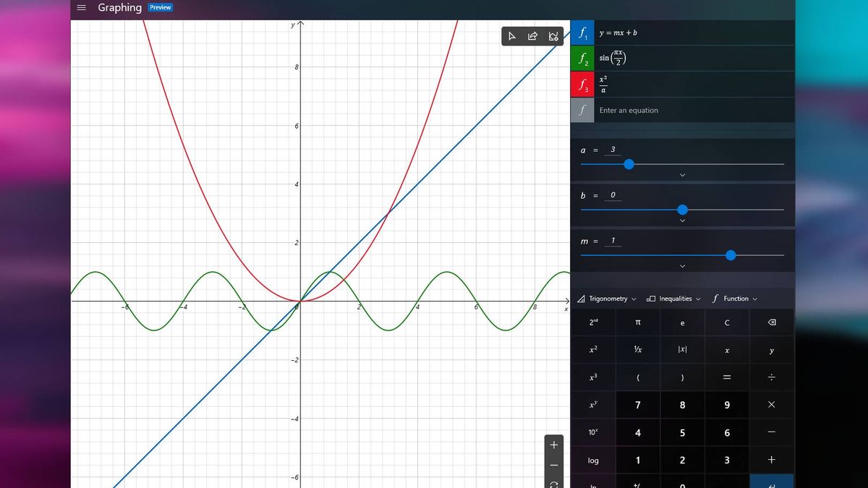Click the reciprocal 1/x key
868x488 pixels.
point(637,350)
